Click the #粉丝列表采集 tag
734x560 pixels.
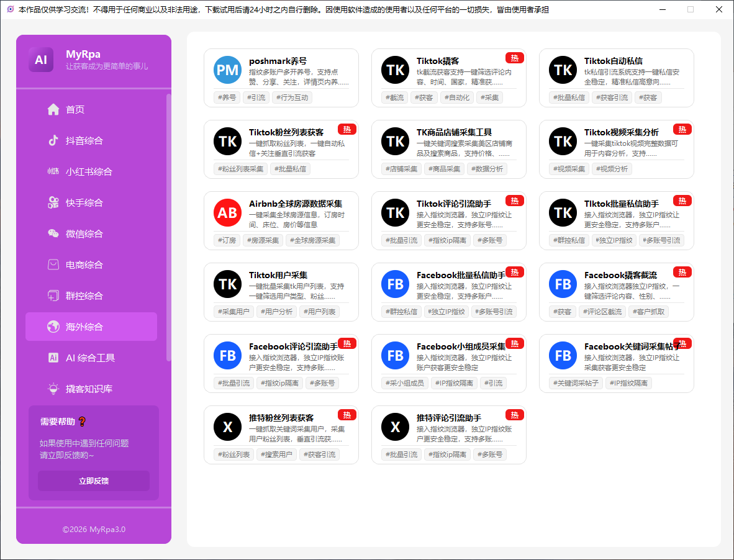tap(240, 169)
